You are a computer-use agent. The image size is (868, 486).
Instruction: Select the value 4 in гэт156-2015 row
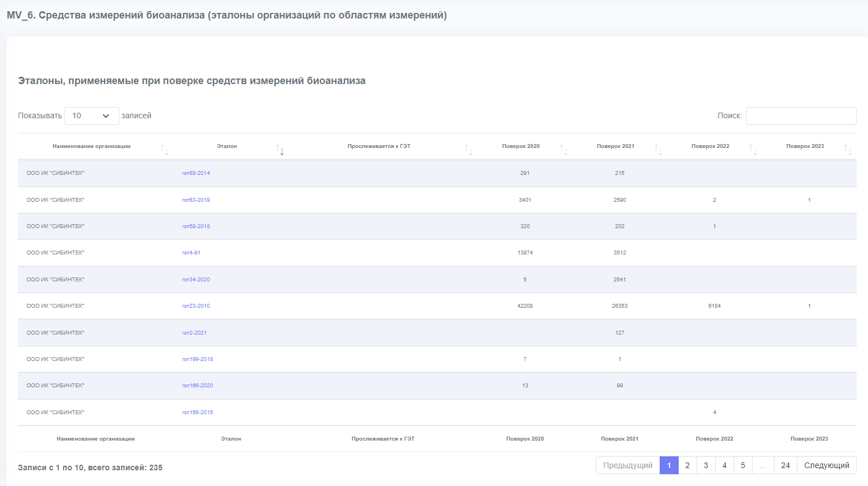715,413
